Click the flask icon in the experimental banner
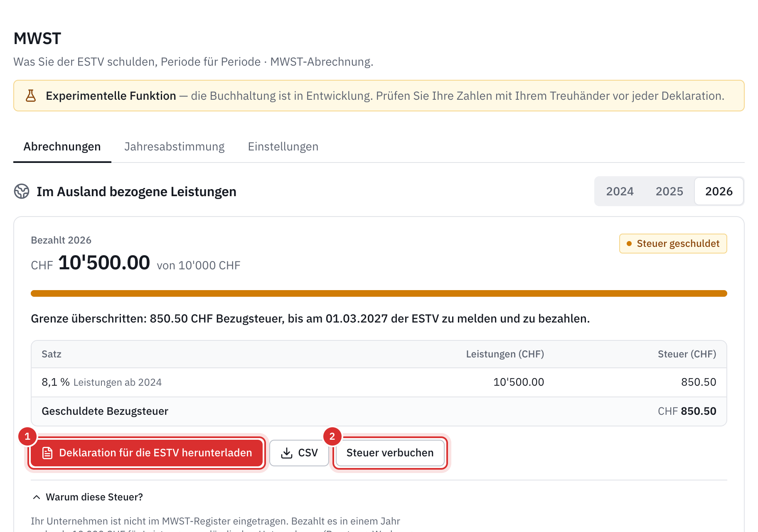Image resolution: width=758 pixels, height=532 pixels. [x=31, y=96]
